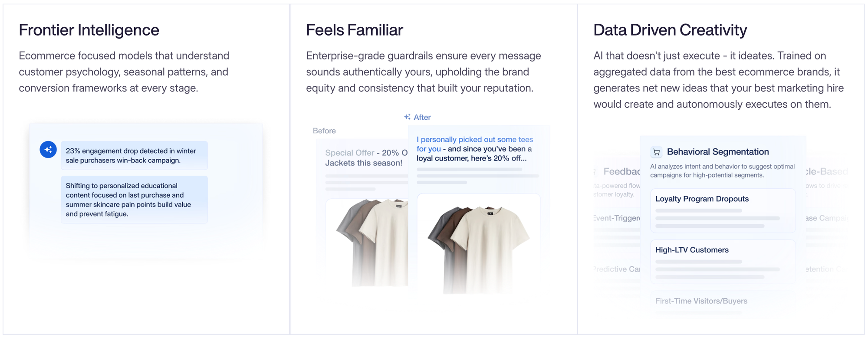Click the shopping cart icon by Behavioral Segmentation
The width and height of the screenshot is (868, 338).
(x=657, y=152)
